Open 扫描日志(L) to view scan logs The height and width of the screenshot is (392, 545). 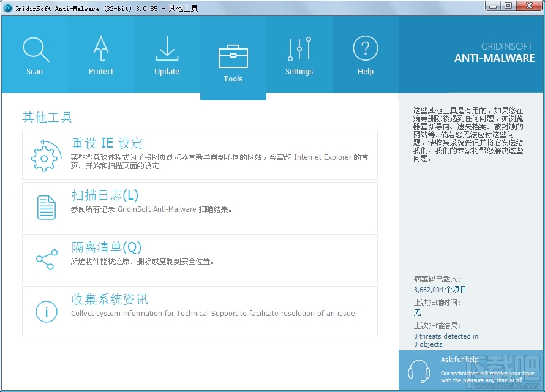pyautogui.click(x=103, y=197)
